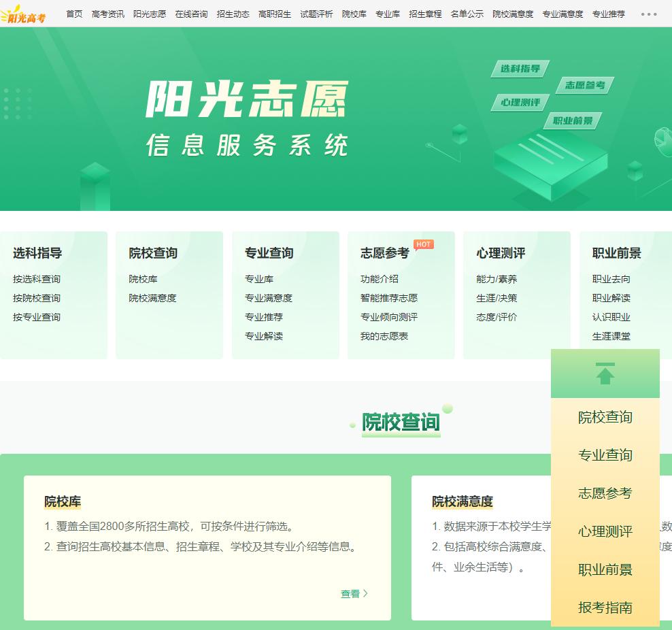Screen dimensions: 672x630
Task: Open 专业推荐 in the top navigation bar
Action: coord(609,14)
